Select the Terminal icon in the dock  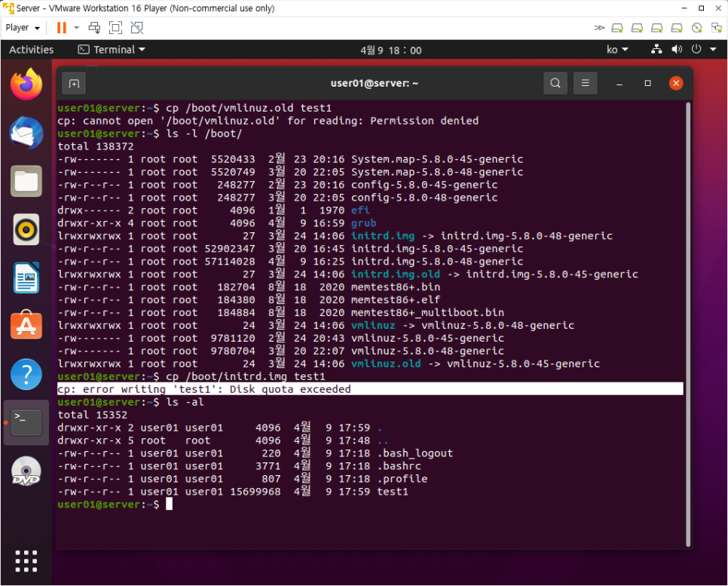click(x=26, y=422)
